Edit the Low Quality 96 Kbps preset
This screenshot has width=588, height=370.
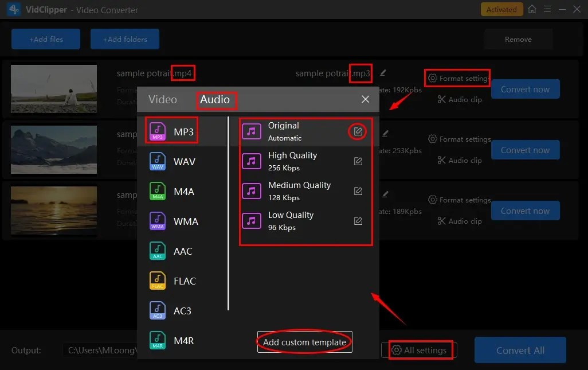point(358,221)
